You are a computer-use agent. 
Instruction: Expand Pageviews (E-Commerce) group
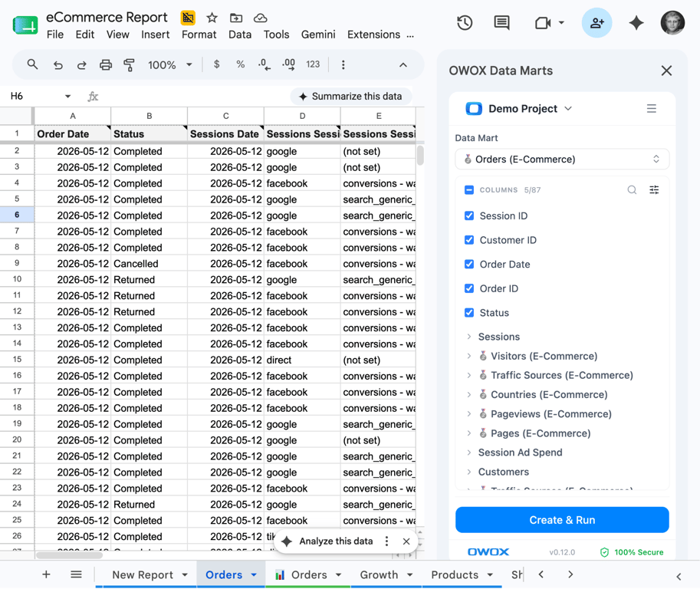tap(468, 414)
